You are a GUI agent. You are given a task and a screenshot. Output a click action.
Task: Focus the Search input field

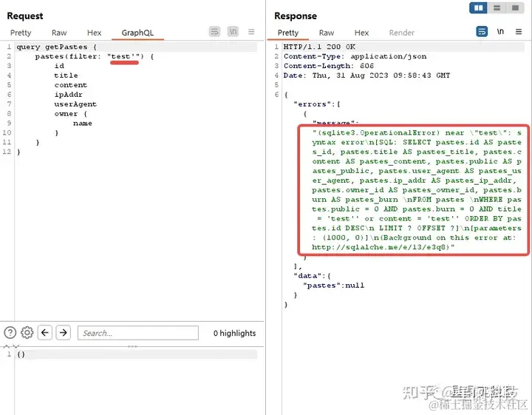pos(138,333)
